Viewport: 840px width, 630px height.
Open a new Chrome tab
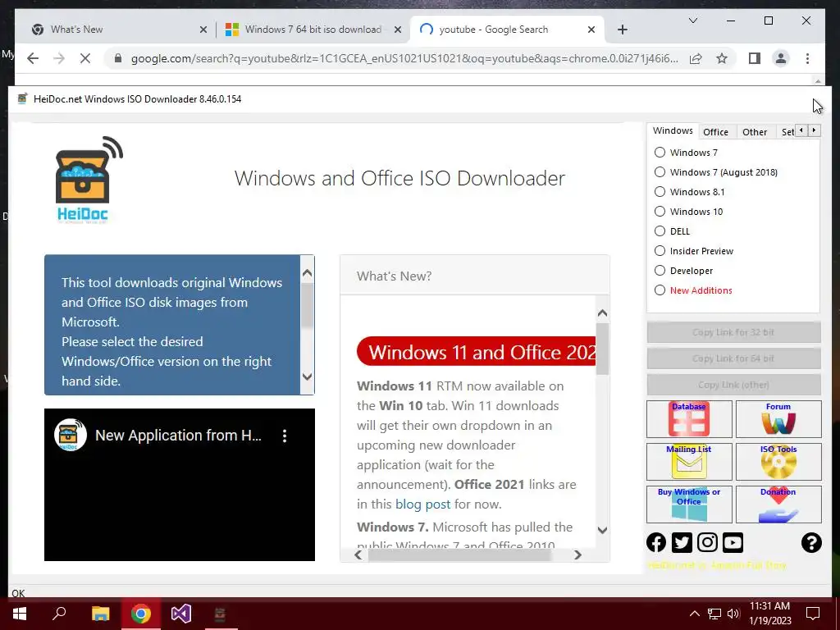(622, 30)
